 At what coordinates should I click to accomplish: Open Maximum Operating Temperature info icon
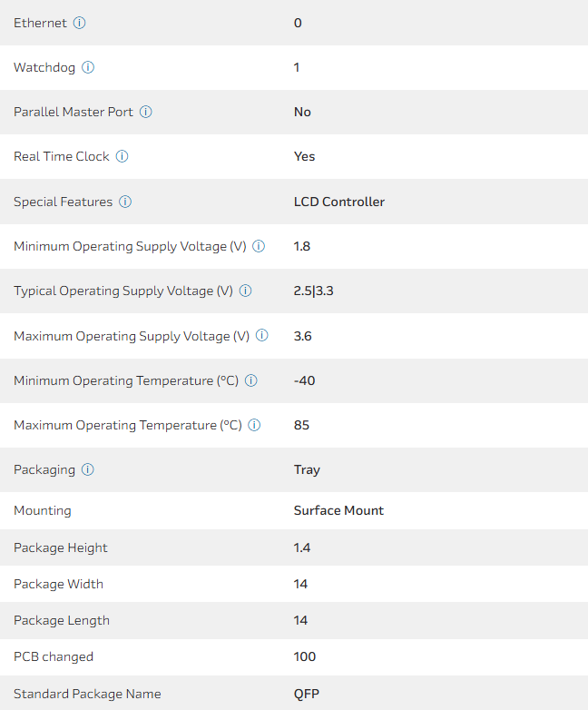pos(255,425)
